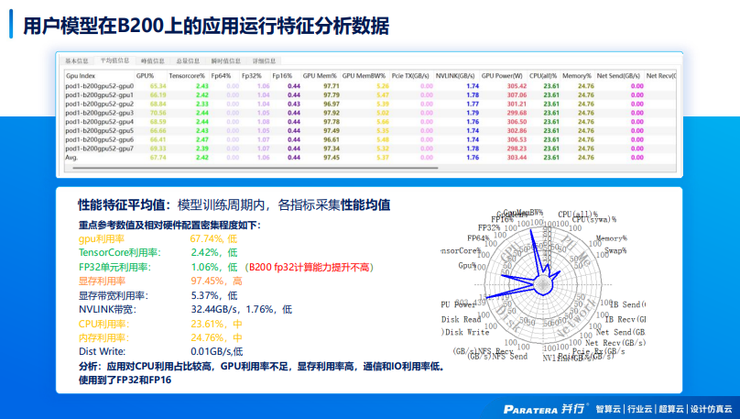Click NVLINK value 1.79 for gpu3
The height and width of the screenshot is (419, 740).
tap(472, 113)
